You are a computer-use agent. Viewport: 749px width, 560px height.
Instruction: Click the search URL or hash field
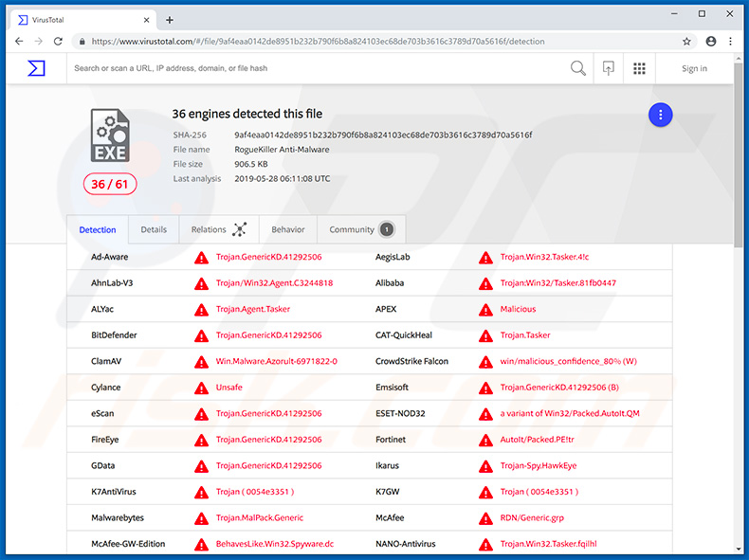pos(316,68)
